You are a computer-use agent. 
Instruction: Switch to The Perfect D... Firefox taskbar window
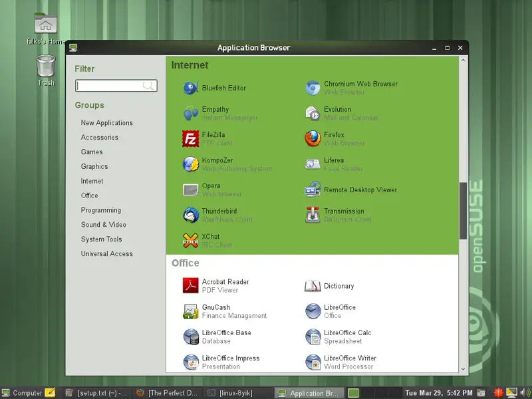(x=167, y=393)
